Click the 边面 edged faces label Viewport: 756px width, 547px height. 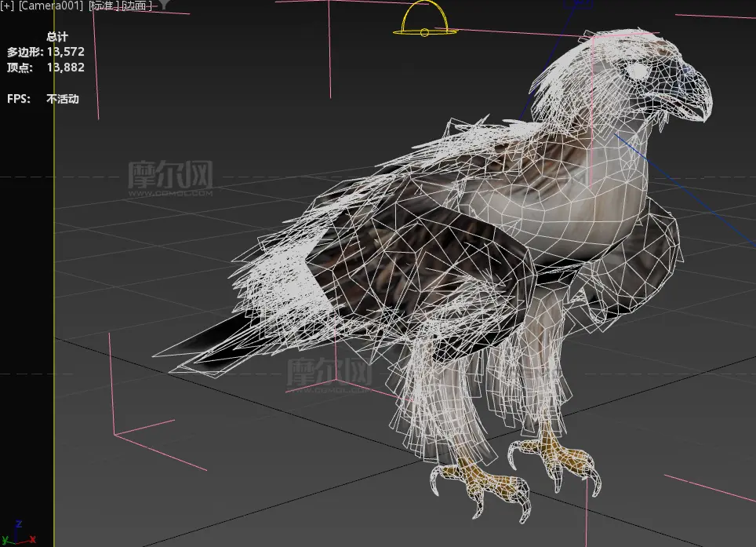pyautogui.click(x=135, y=5)
